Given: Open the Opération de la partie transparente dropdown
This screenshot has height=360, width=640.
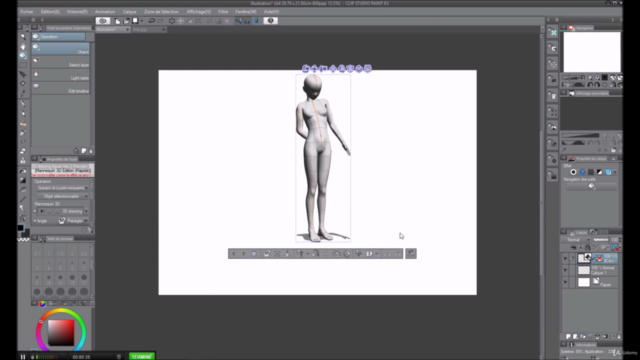Looking at the screenshot, I should (63, 188).
